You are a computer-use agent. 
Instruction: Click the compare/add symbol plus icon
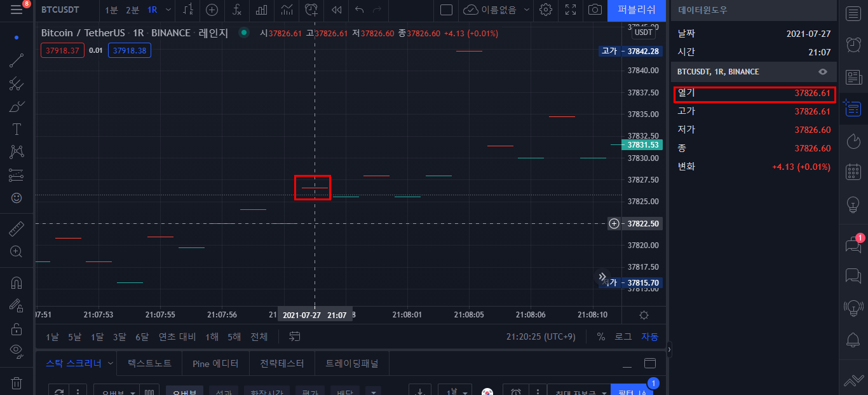tap(212, 10)
